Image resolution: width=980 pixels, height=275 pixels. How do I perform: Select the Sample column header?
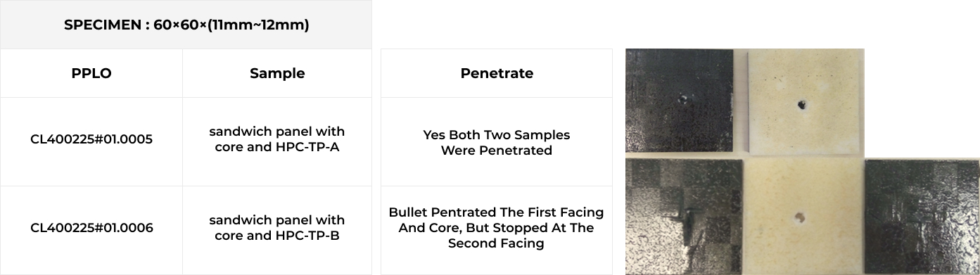point(277,73)
